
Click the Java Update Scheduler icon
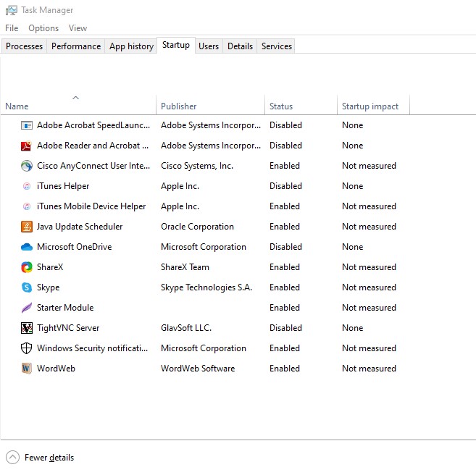[x=27, y=227]
